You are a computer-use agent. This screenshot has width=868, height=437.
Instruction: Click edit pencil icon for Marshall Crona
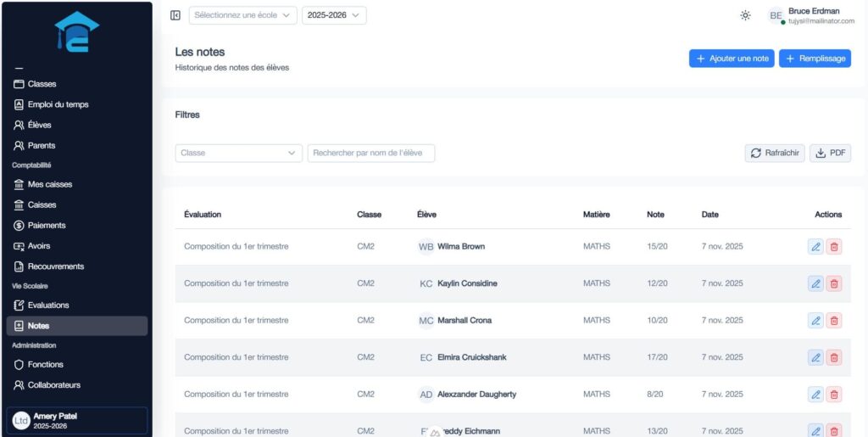coord(815,321)
